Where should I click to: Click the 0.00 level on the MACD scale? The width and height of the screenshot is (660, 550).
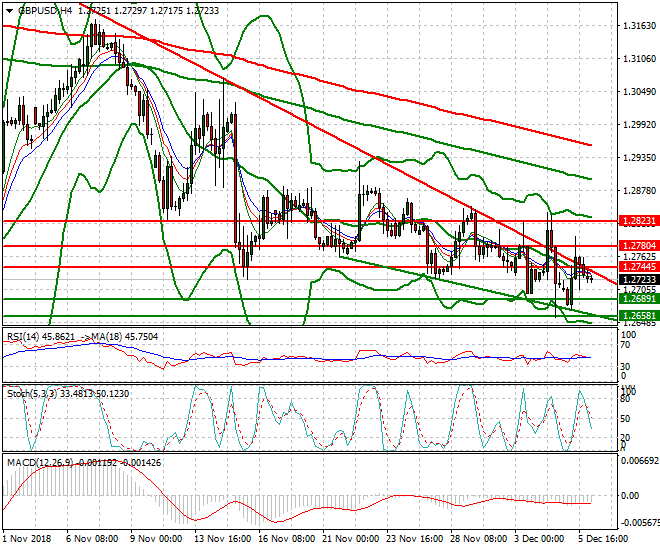pos(630,495)
